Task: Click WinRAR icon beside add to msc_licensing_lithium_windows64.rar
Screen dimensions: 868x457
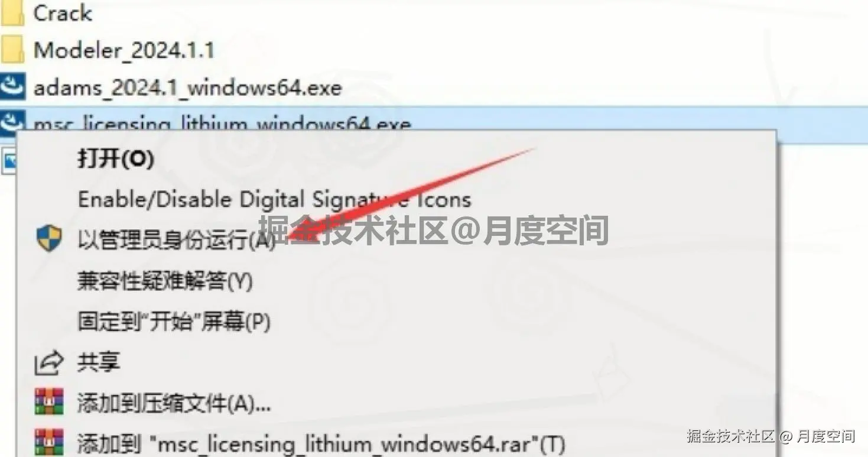Action: [49, 442]
